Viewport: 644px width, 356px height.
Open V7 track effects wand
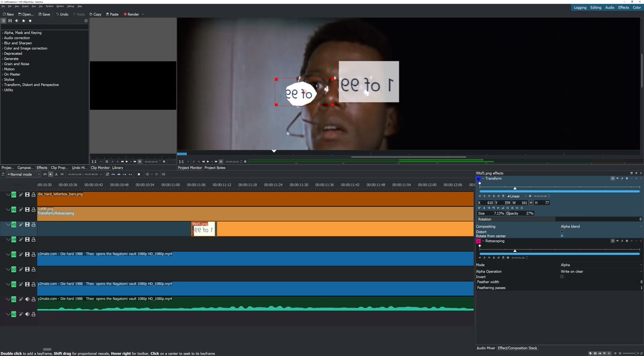tap(21, 194)
